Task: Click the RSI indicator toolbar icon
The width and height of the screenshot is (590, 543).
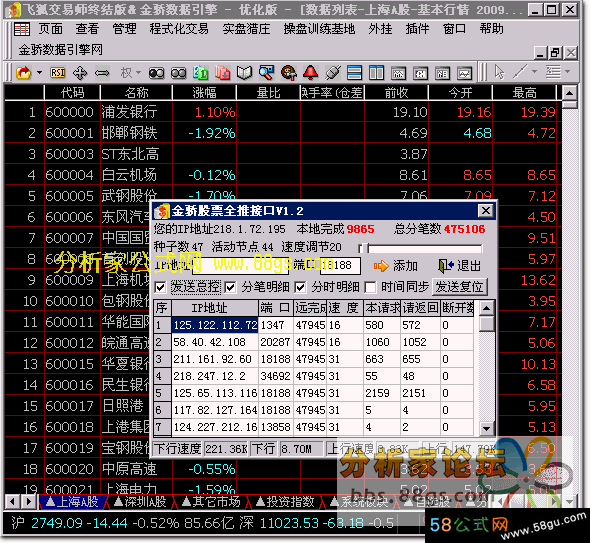Action: pos(58,73)
